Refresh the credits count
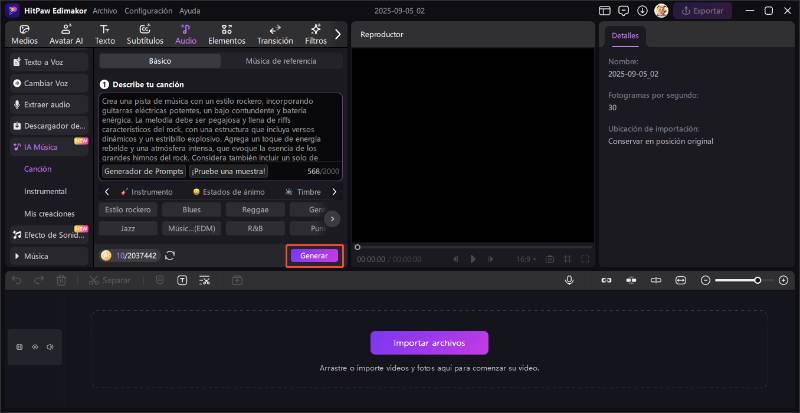The width and height of the screenshot is (800, 413). tap(170, 256)
